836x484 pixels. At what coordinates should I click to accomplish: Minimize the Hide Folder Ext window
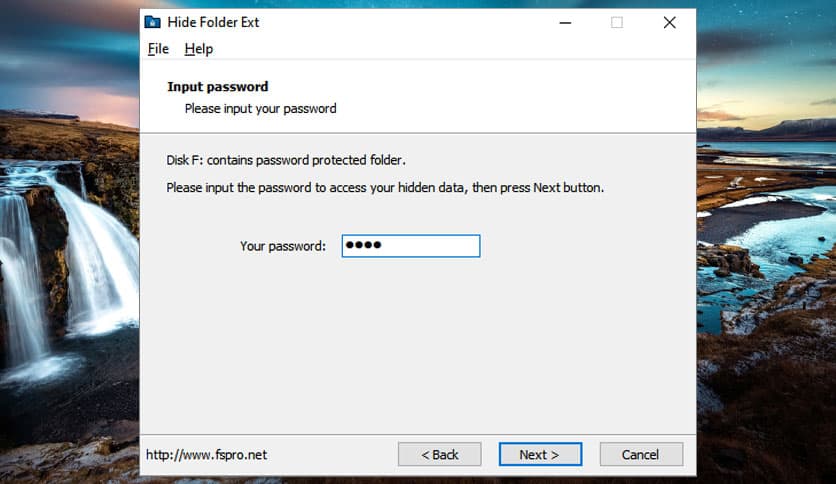tap(565, 22)
